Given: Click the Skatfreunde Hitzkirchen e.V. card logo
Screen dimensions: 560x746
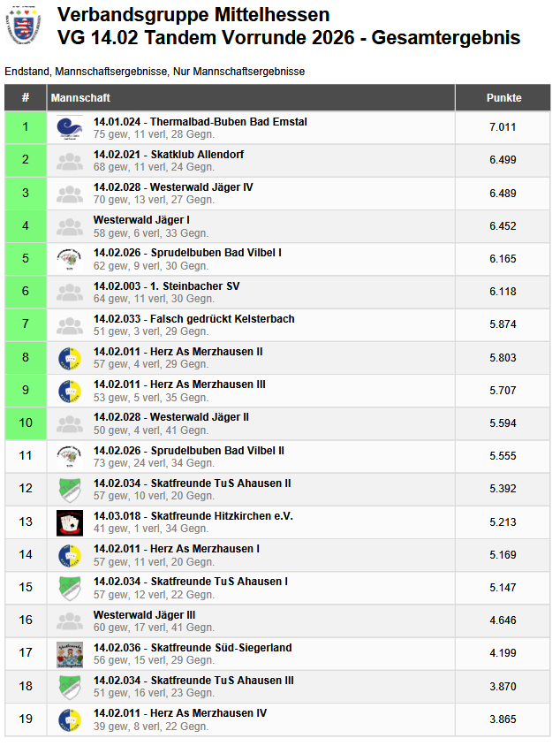Looking at the screenshot, I should [70, 522].
